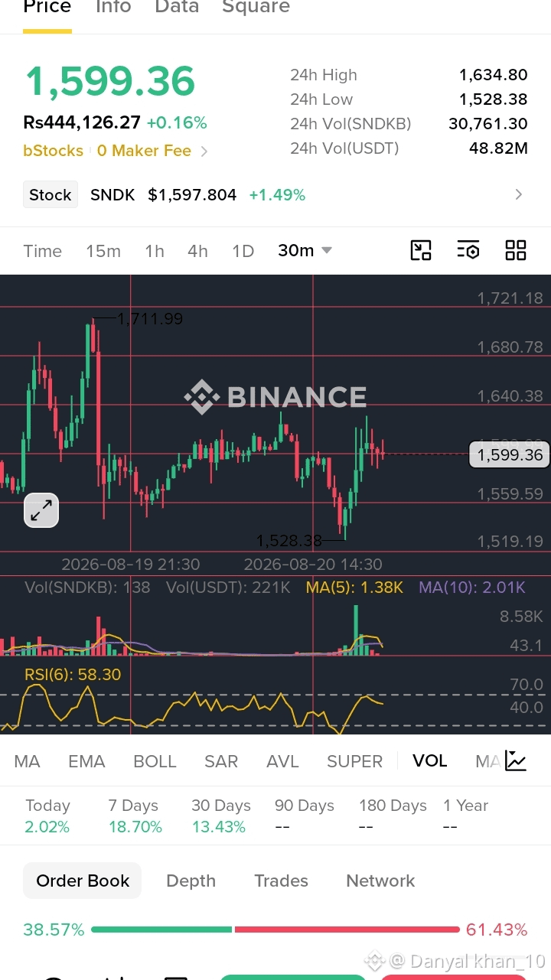551x980 pixels.
Task: Tap the green 38.57% buy ratio bar
Action: [161, 930]
